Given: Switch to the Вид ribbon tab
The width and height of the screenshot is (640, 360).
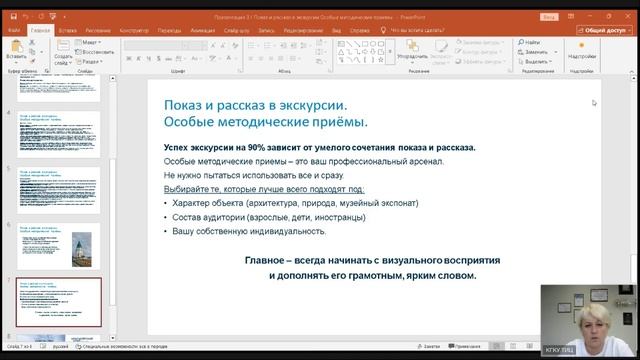Looking at the screenshot, I should pyautogui.click(x=336, y=30).
